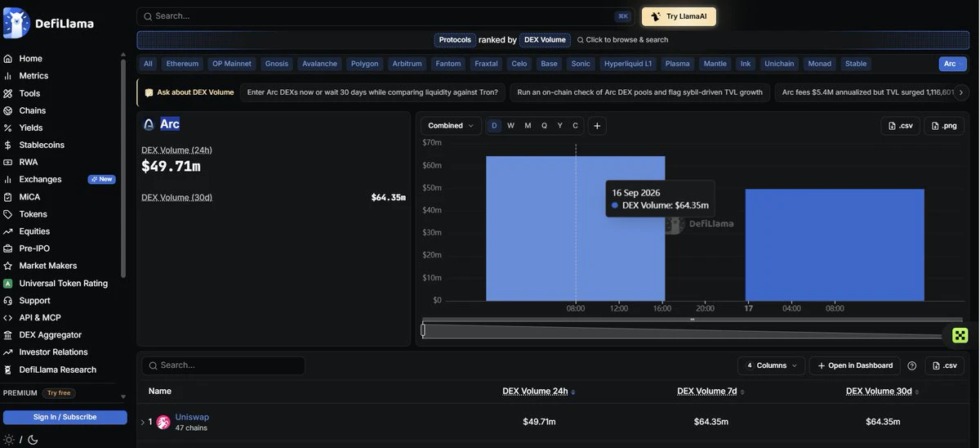
Task: Open the Combined chart dropdown
Action: pos(451,126)
